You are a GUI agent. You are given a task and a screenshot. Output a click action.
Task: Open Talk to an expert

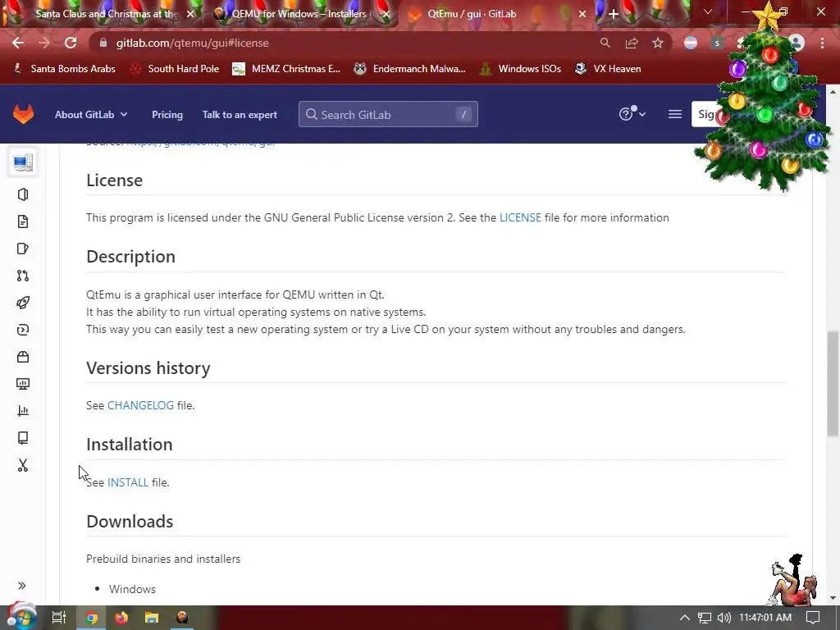[x=240, y=115]
